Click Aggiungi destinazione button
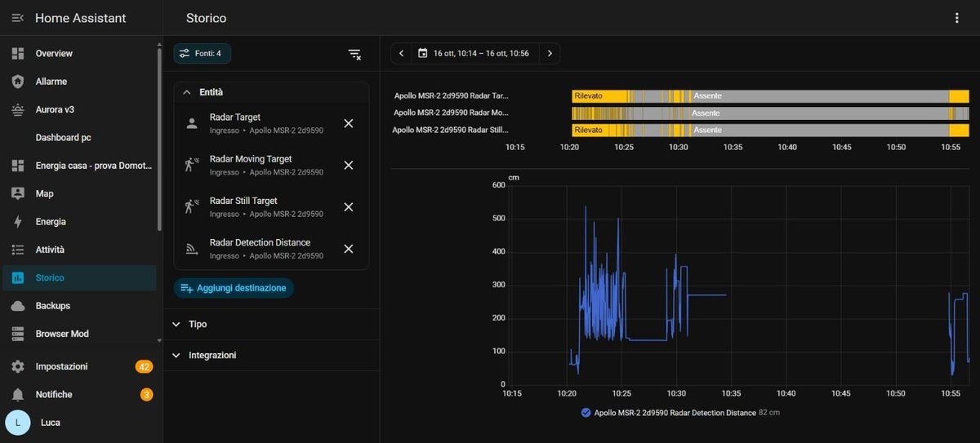 tap(234, 288)
